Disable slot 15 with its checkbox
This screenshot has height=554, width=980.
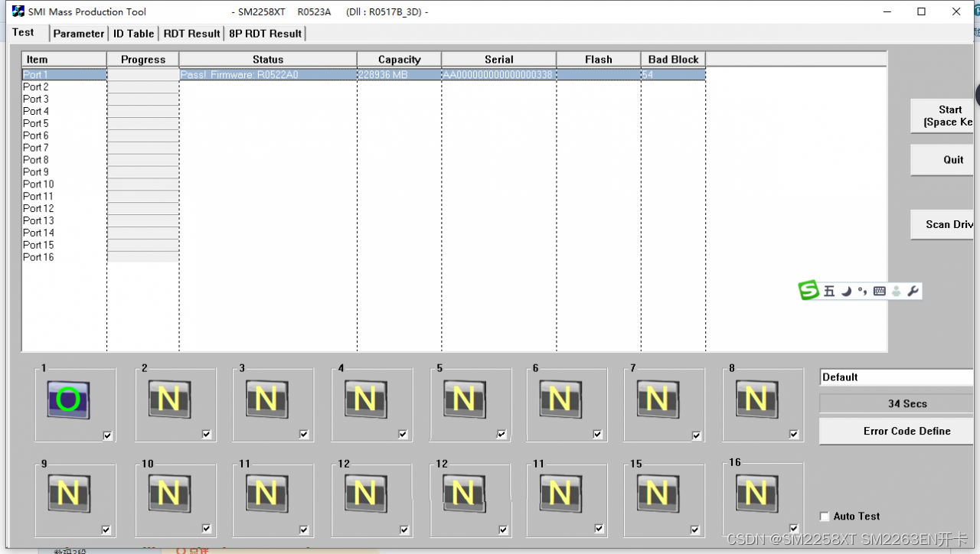point(694,530)
